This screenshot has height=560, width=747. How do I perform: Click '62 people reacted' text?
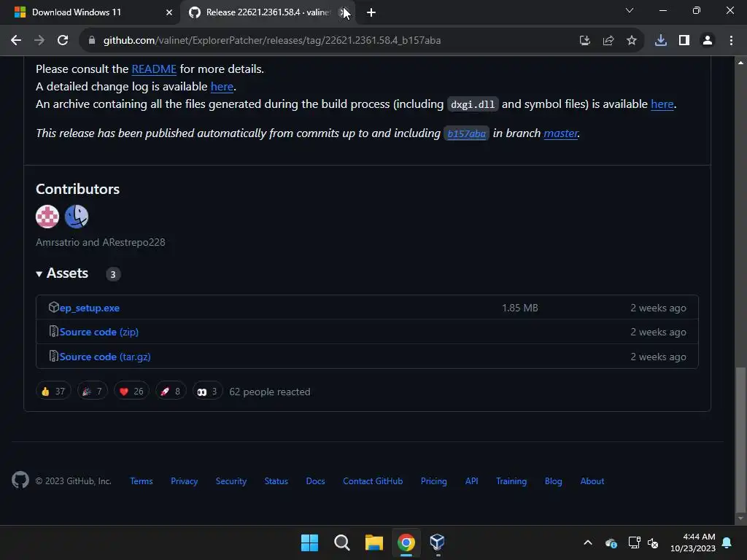[x=270, y=392]
